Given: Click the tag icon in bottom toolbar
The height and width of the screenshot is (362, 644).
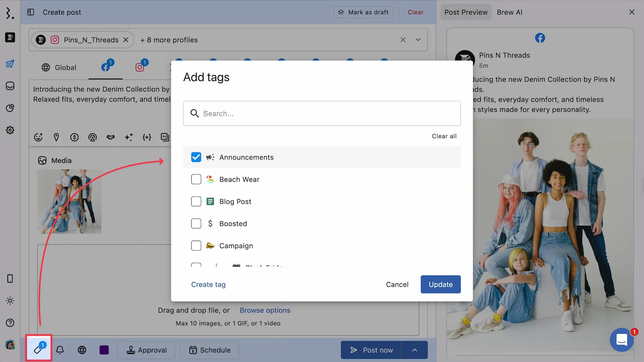Looking at the screenshot, I should pos(38,349).
